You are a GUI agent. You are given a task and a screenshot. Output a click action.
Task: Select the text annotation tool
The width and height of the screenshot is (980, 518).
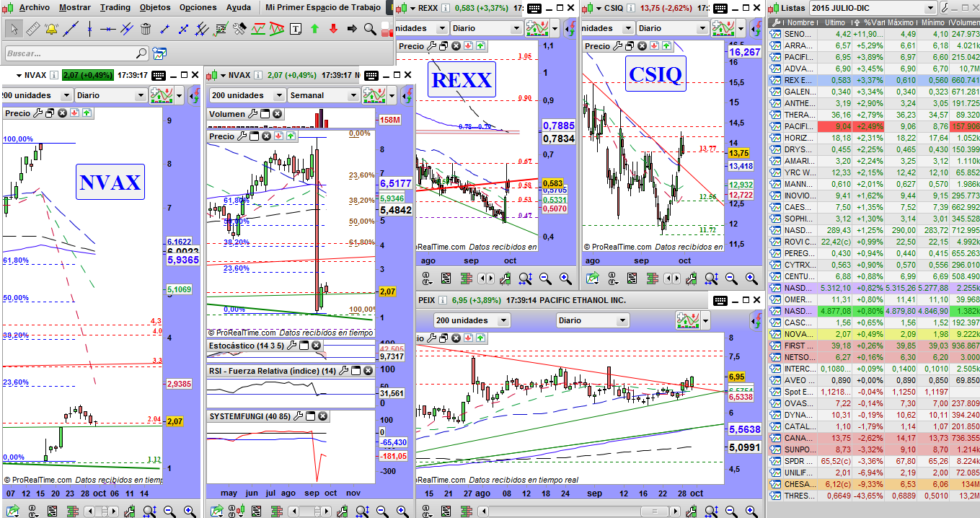[296, 30]
